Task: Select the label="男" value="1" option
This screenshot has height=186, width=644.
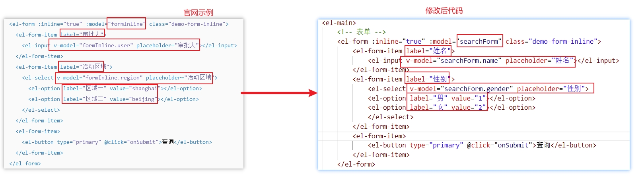Action: point(447,98)
